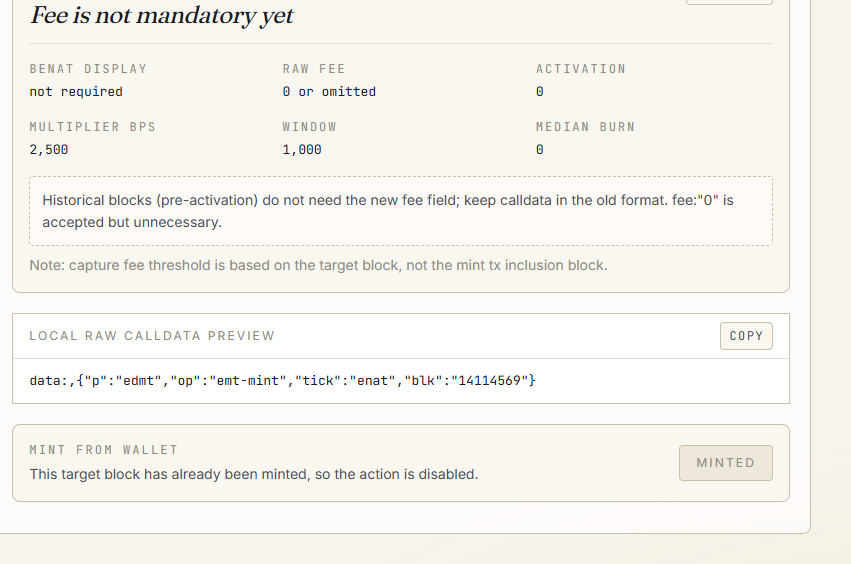This screenshot has height=564, width=851.
Task: Click the MULTIPLIER BPS label
Action: (x=93, y=127)
